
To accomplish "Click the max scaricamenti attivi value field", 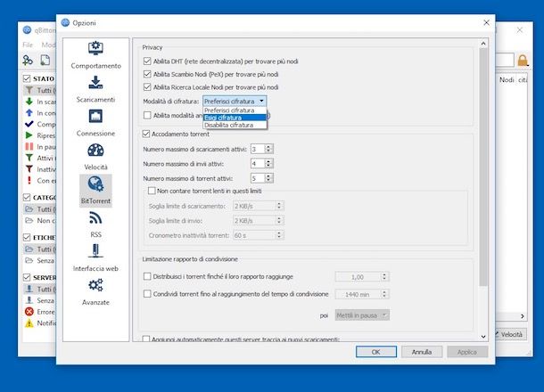I will (258, 149).
